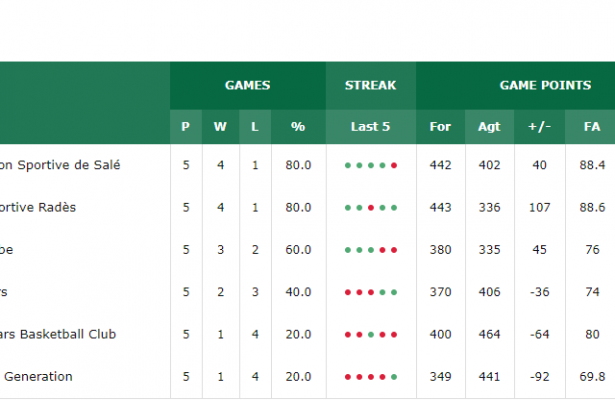
Task: Click the STREAK group header
Action: coord(371,86)
